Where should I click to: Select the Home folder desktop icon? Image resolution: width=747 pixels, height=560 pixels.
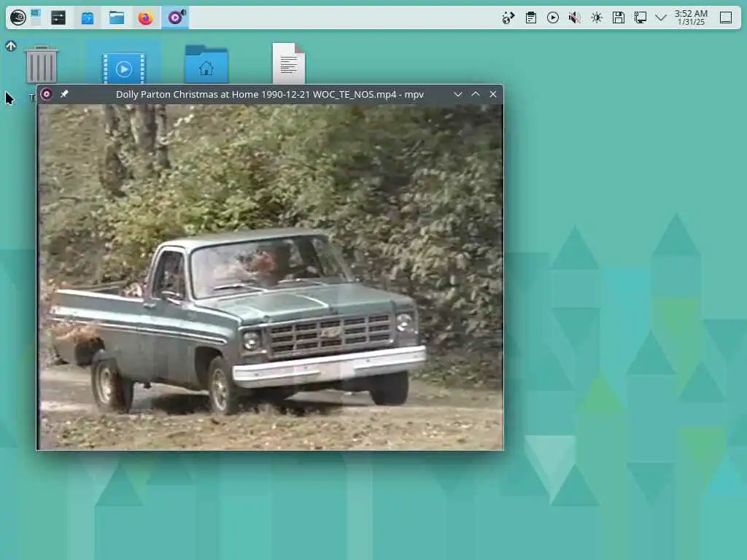pos(206,64)
